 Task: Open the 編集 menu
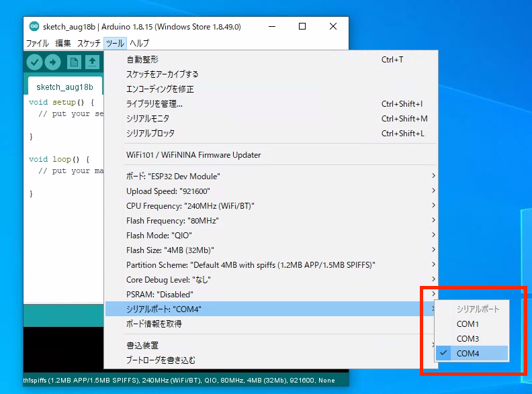tap(63, 44)
